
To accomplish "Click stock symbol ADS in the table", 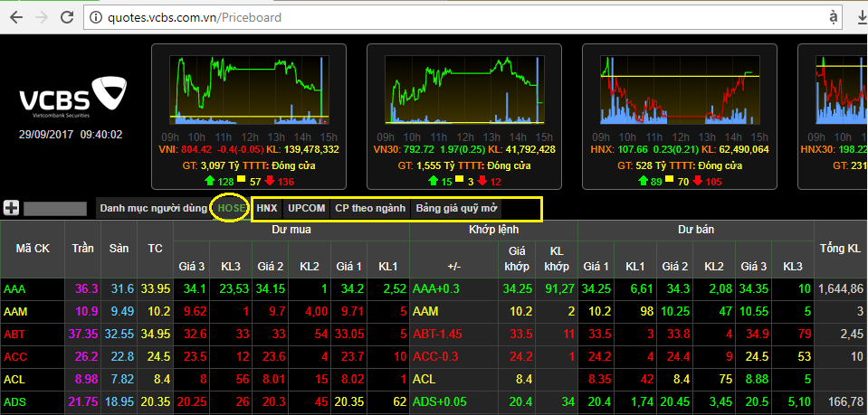I will [x=14, y=401].
